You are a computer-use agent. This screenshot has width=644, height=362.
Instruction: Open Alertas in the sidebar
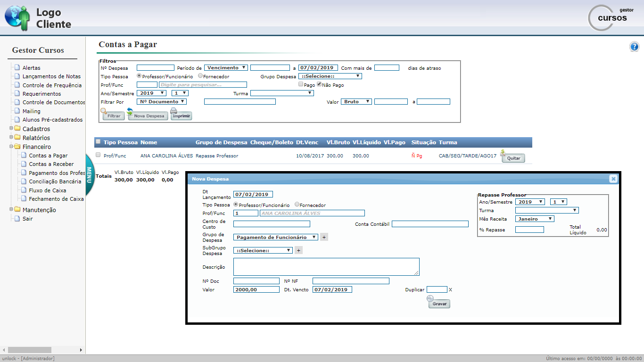pyautogui.click(x=31, y=68)
